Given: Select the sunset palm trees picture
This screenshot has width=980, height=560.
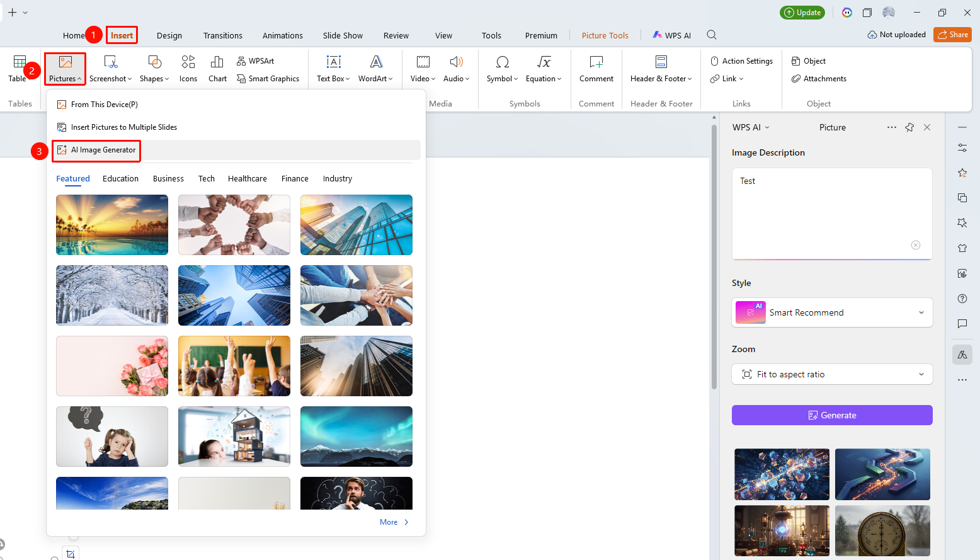Looking at the screenshot, I should coord(112,225).
